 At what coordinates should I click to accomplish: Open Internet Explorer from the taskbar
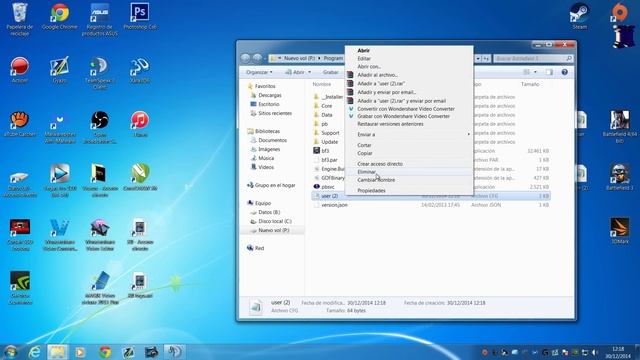point(34,352)
